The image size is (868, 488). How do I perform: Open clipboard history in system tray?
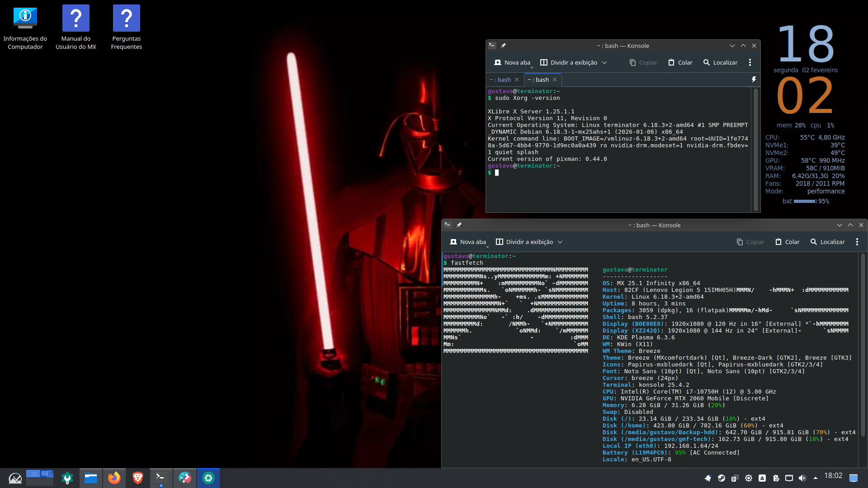[735, 478]
